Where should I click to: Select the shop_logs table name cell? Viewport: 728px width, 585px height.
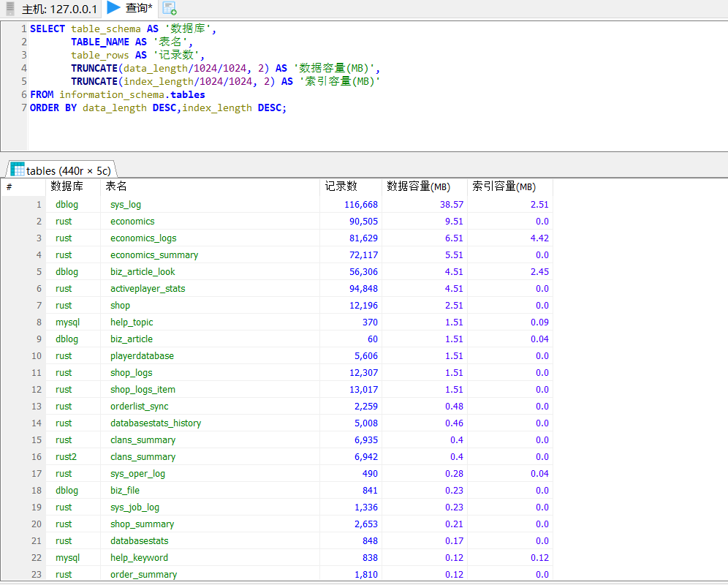[210, 373]
